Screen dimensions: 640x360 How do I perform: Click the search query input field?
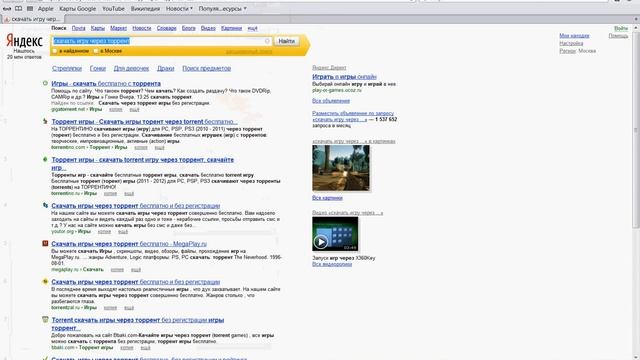click(x=161, y=41)
